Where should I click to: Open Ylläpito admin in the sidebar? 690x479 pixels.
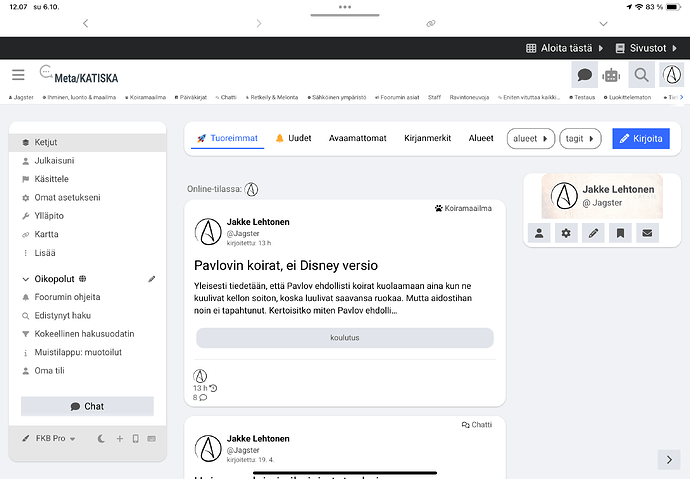coord(88,216)
